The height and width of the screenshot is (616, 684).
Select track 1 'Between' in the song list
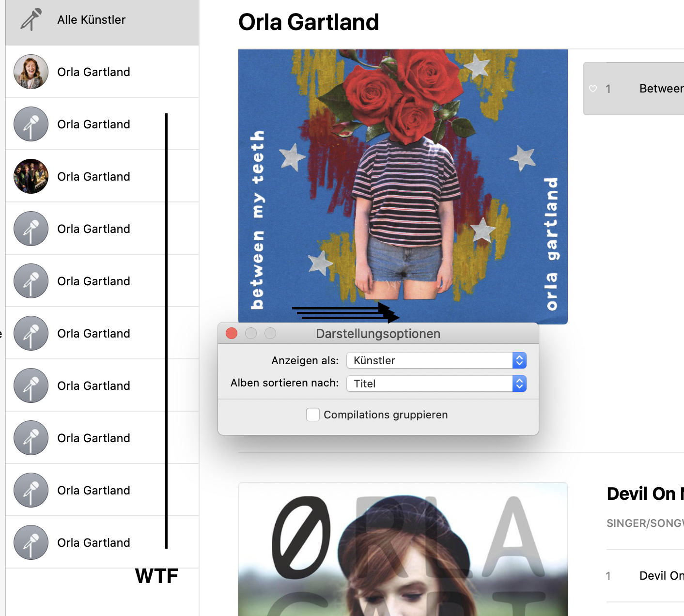pos(634,89)
